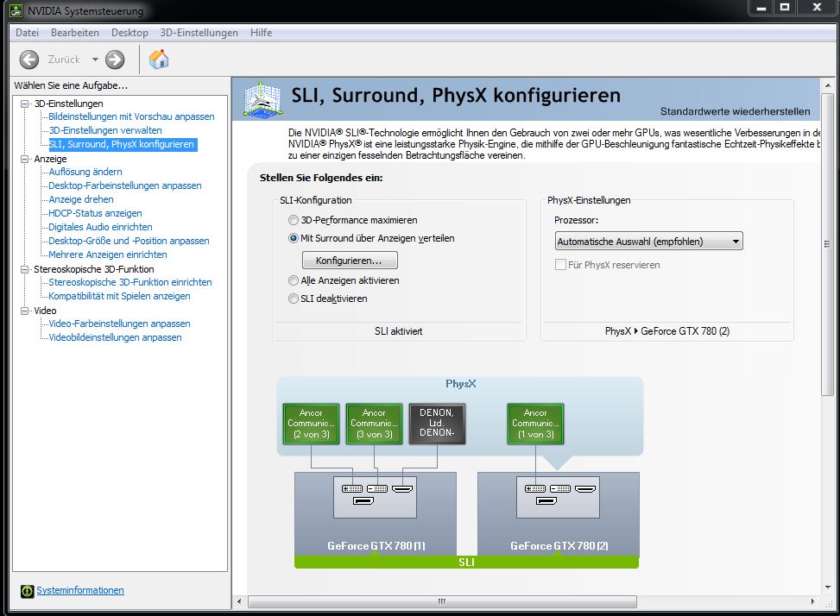The image size is (840, 616).
Task: Open the Datei menu
Action: (28, 33)
